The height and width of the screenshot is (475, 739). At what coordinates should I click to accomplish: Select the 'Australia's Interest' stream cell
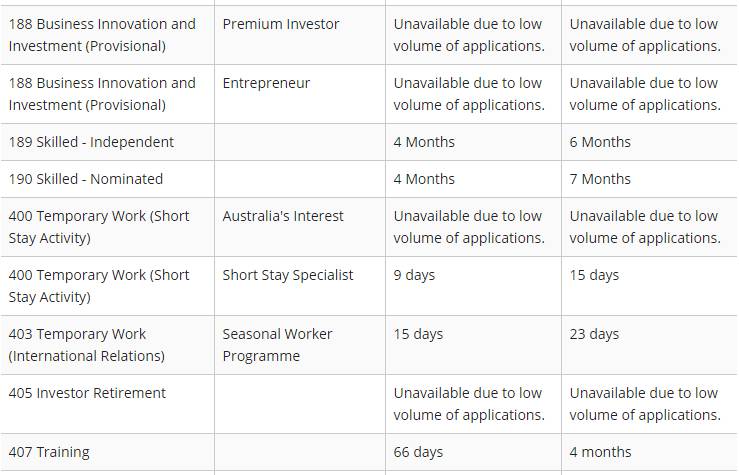click(300, 227)
